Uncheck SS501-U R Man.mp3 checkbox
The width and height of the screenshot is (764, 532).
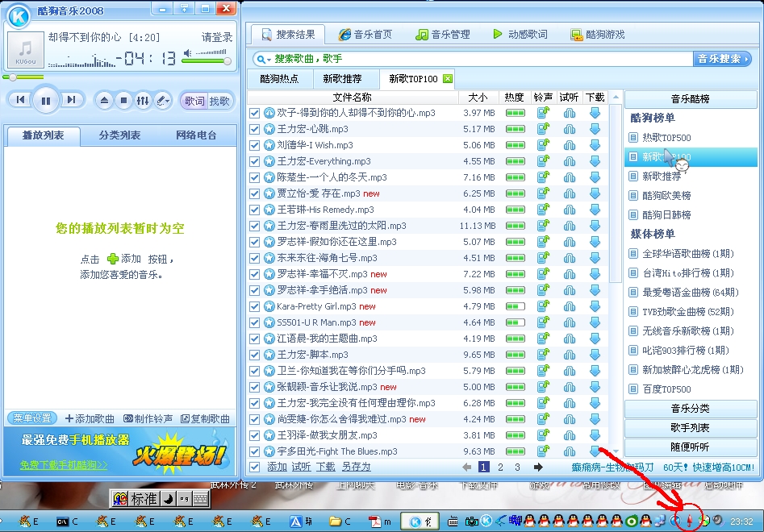coord(254,322)
